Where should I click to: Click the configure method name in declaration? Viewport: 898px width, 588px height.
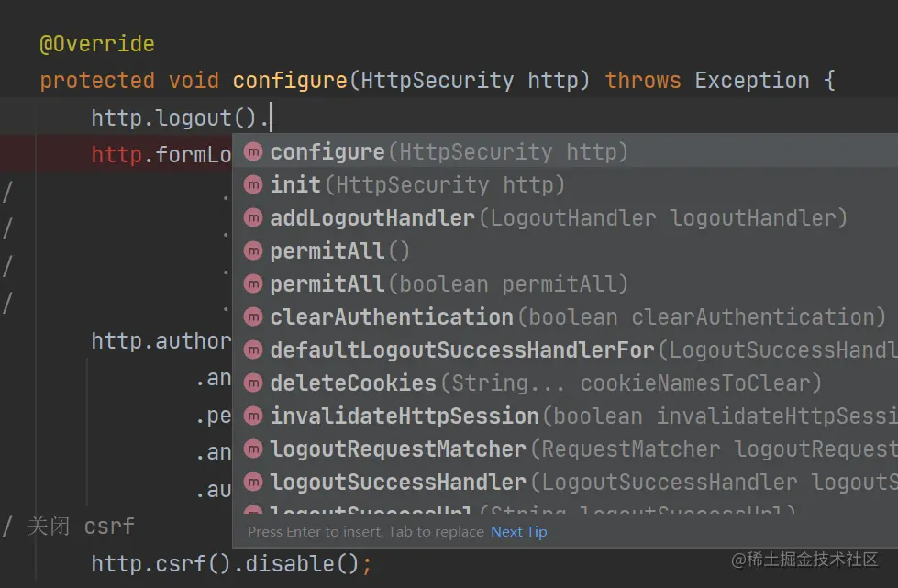(290, 81)
